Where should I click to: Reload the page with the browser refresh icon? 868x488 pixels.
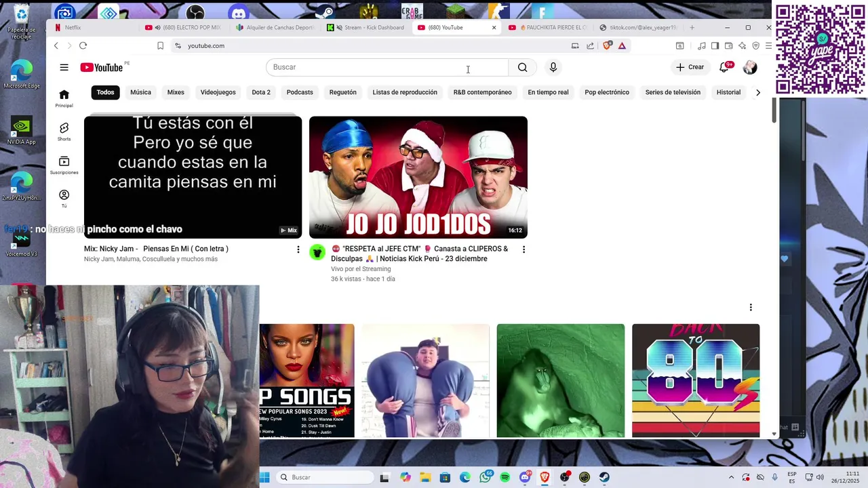(x=83, y=45)
